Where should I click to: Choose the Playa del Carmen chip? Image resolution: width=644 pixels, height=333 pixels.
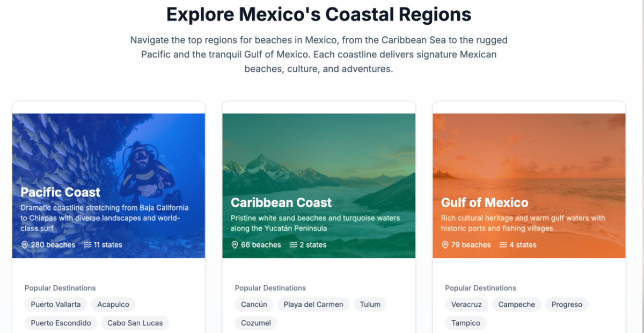pyautogui.click(x=313, y=305)
